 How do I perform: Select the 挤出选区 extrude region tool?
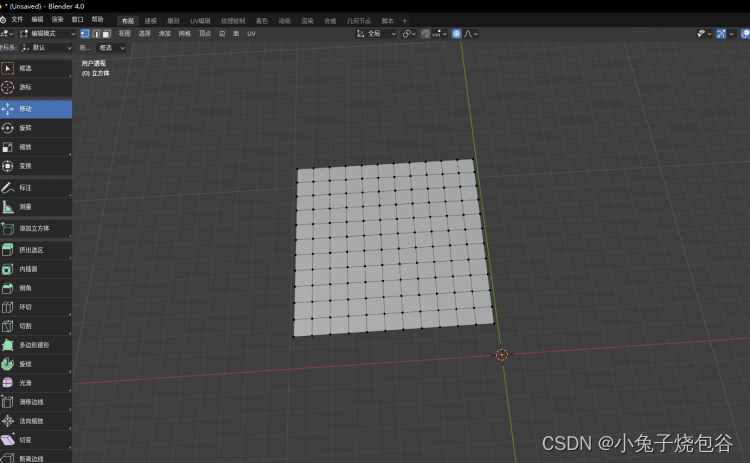pyautogui.click(x=36, y=250)
